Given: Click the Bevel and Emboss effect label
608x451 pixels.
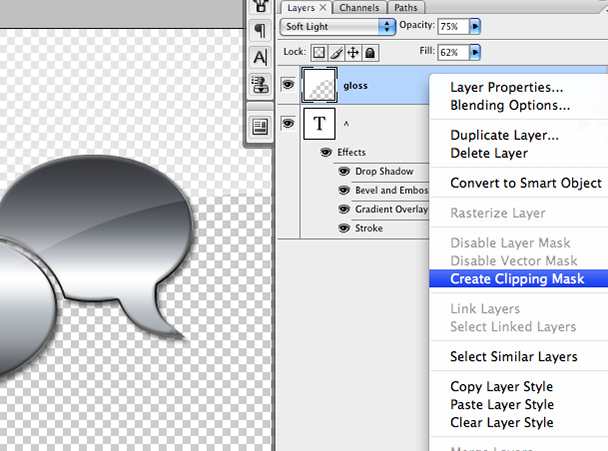Looking at the screenshot, I should [x=392, y=190].
